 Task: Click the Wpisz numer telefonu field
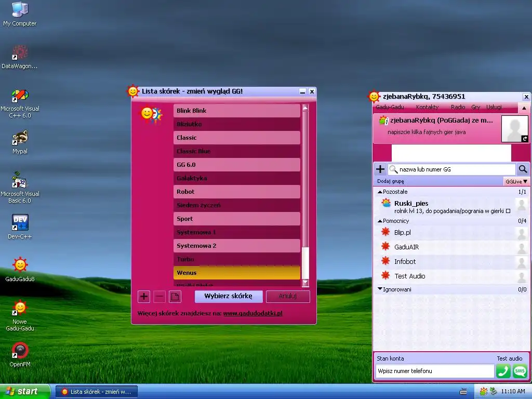click(435, 371)
